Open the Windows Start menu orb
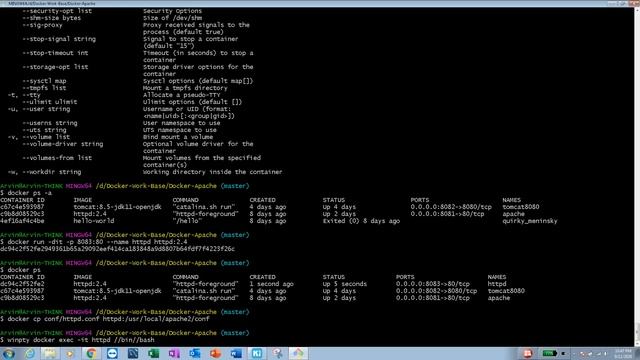The image size is (640, 360). 9,353
